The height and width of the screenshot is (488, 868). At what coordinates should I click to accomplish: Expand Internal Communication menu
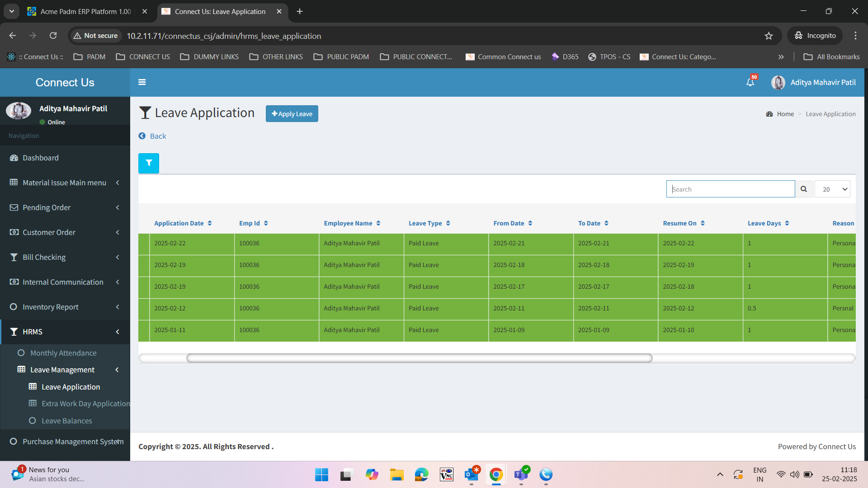65,282
